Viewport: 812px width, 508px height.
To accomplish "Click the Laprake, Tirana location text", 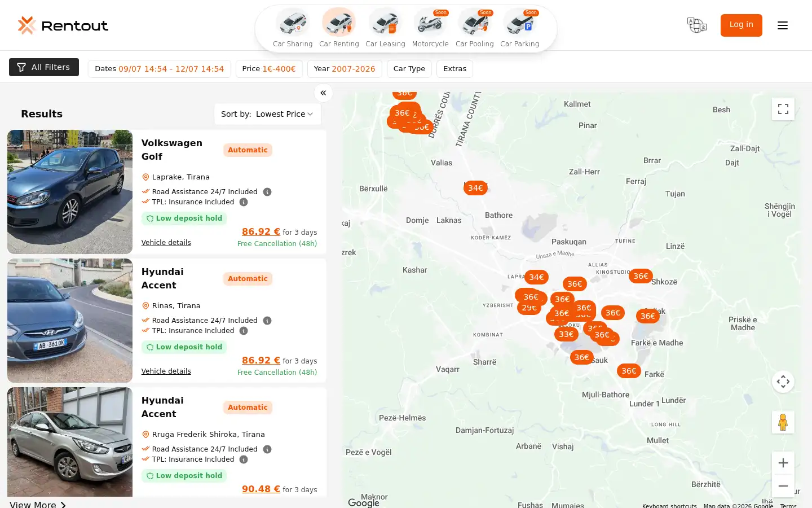I will [180, 177].
